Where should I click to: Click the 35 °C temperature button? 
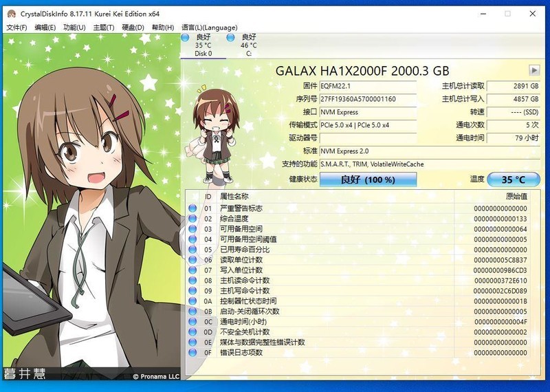coord(514,179)
